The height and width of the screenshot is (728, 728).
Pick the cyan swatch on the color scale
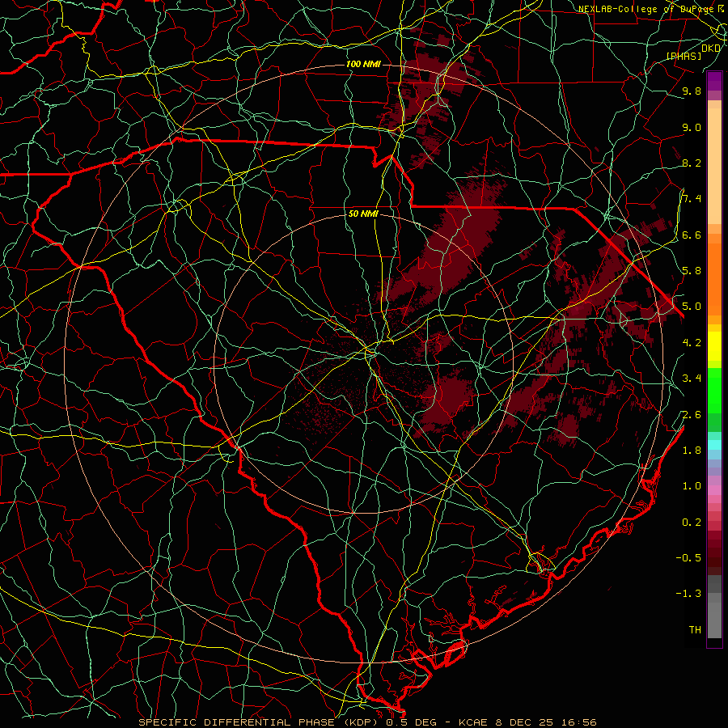tap(714, 445)
